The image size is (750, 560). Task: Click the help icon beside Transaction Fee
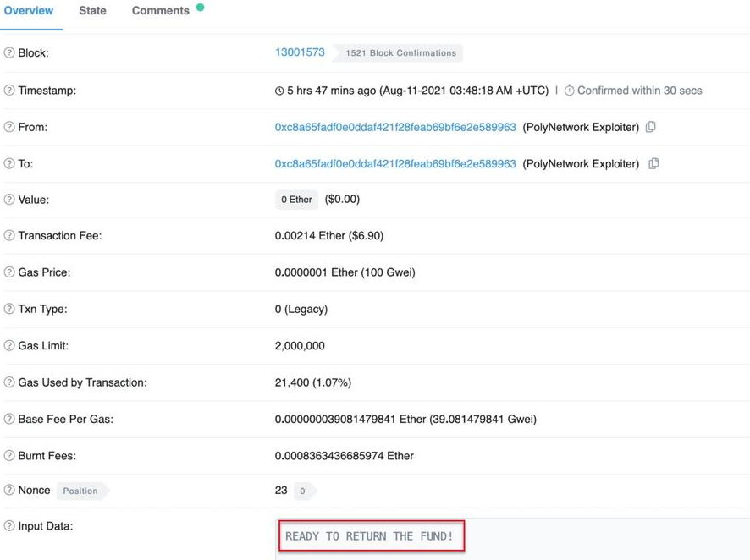coord(9,235)
